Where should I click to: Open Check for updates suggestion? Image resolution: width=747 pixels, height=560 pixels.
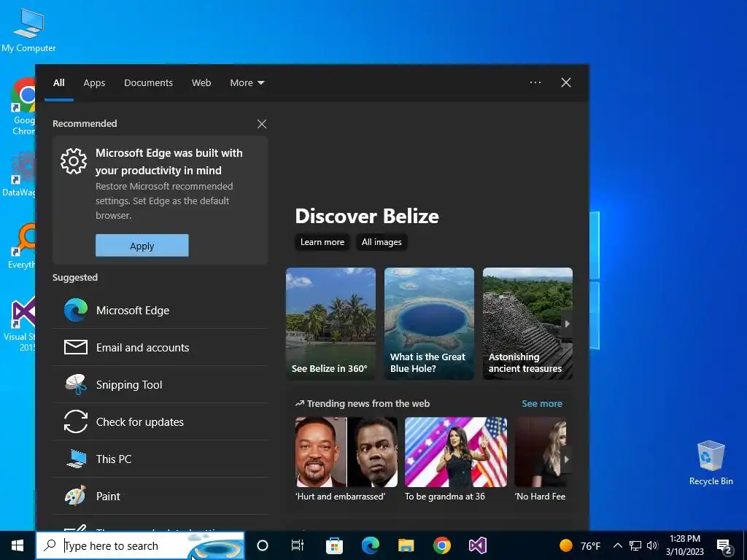[x=160, y=421]
